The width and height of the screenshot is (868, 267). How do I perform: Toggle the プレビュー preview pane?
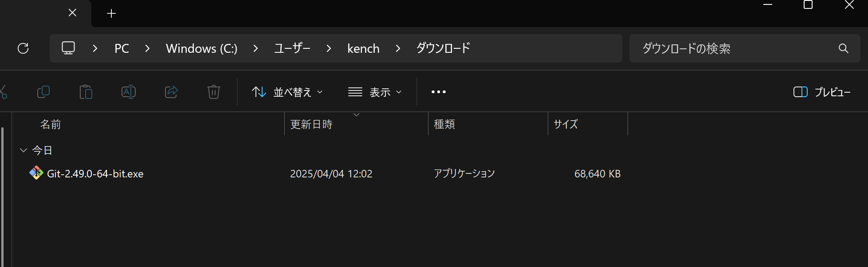click(822, 92)
